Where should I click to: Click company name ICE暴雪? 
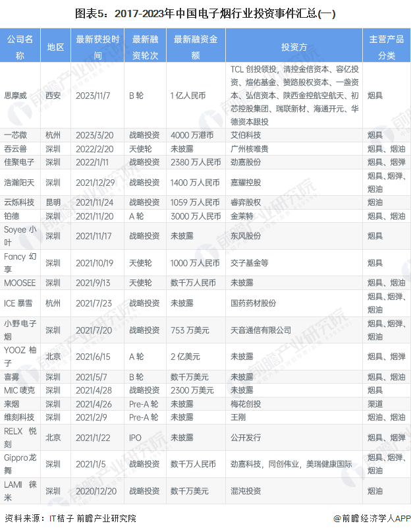[x=18, y=303]
